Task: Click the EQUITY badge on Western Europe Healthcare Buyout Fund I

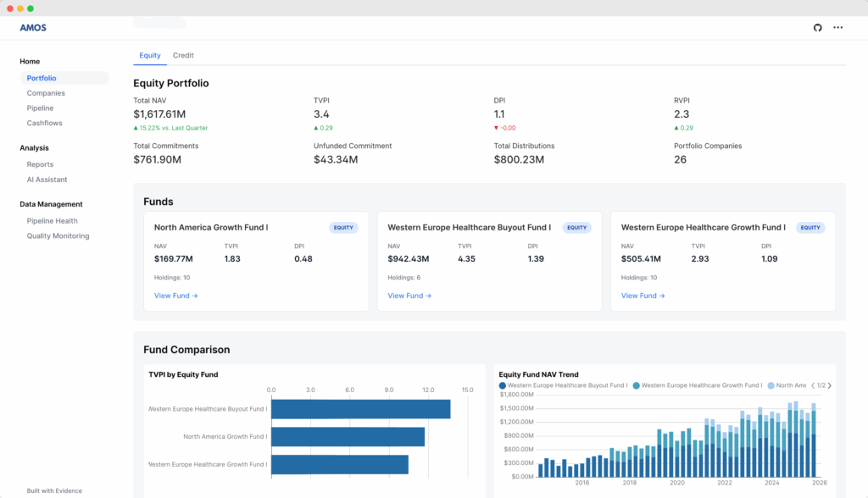Action: [576, 228]
